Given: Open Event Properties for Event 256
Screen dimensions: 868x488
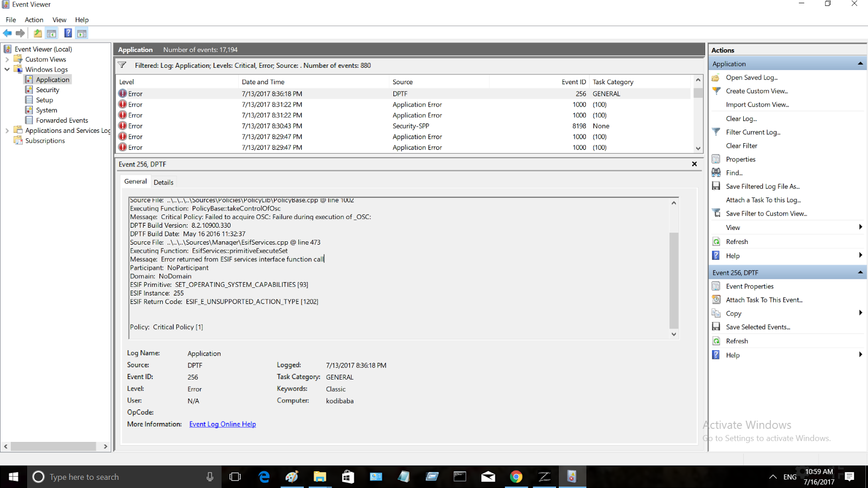Looking at the screenshot, I should tap(749, 286).
